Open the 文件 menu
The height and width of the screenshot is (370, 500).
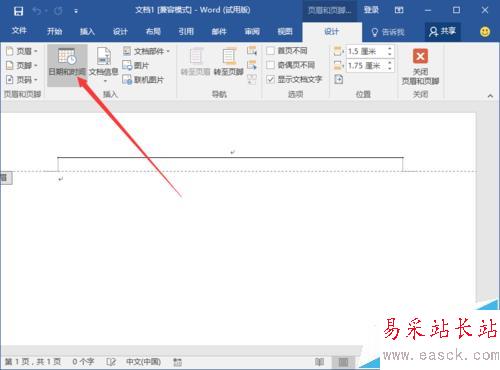coord(19,31)
